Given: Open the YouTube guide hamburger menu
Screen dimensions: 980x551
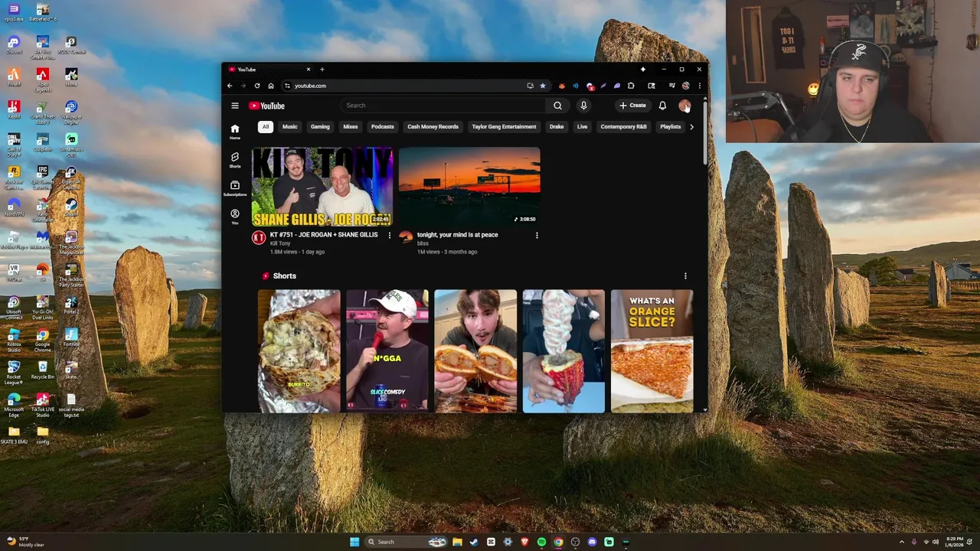Looking at the screenshot, I should tap(235, 106).
